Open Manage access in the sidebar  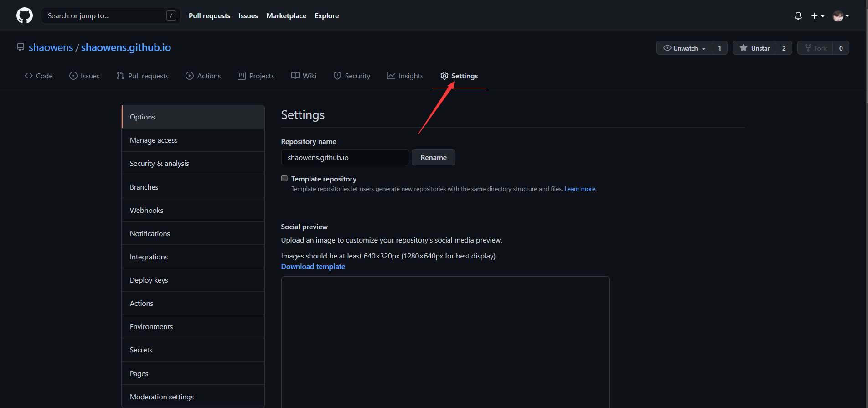(x=193, y=140)
